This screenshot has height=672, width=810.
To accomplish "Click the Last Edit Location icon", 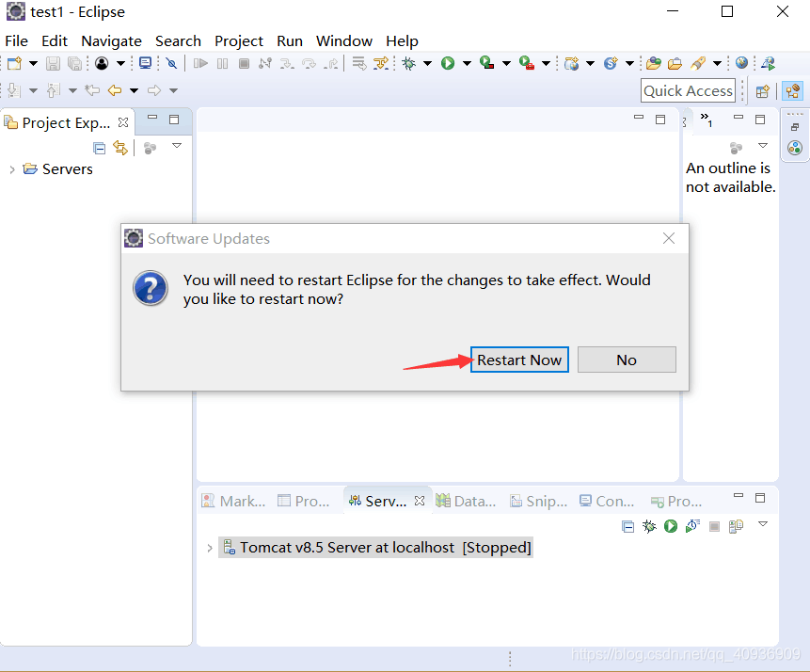I will click(92, 90).
